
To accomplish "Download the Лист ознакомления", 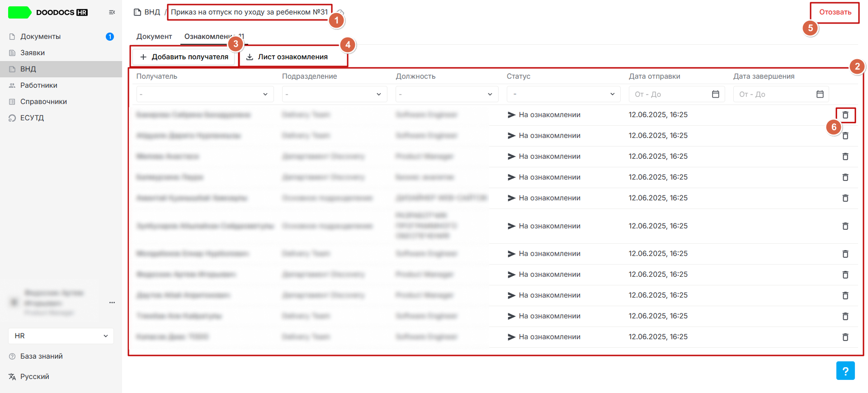I will (287, 57).
